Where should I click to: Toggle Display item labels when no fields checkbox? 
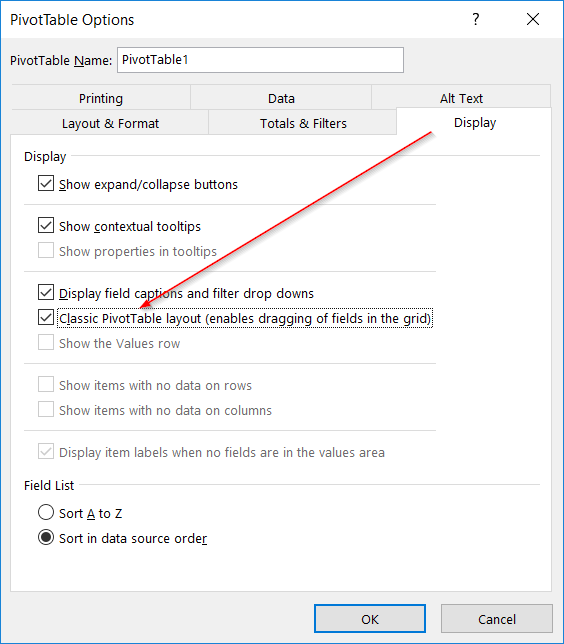pyautogui.click(x=46, y=452)
